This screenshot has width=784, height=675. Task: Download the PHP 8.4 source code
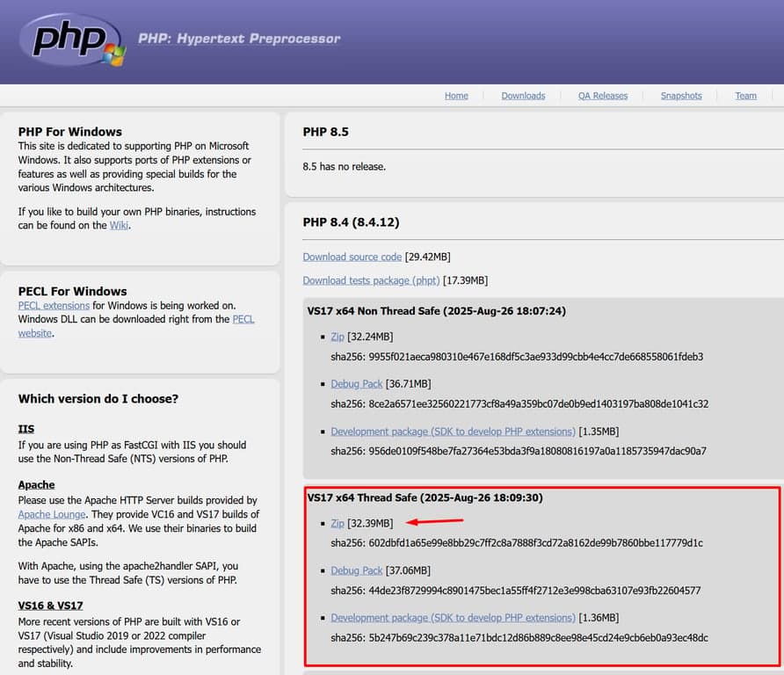pyautogui.click(x=352, y=256)
